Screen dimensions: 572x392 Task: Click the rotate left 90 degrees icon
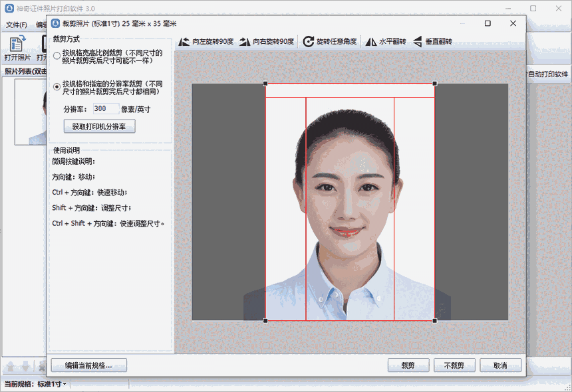pyautogui.click(x=185, y=41)
